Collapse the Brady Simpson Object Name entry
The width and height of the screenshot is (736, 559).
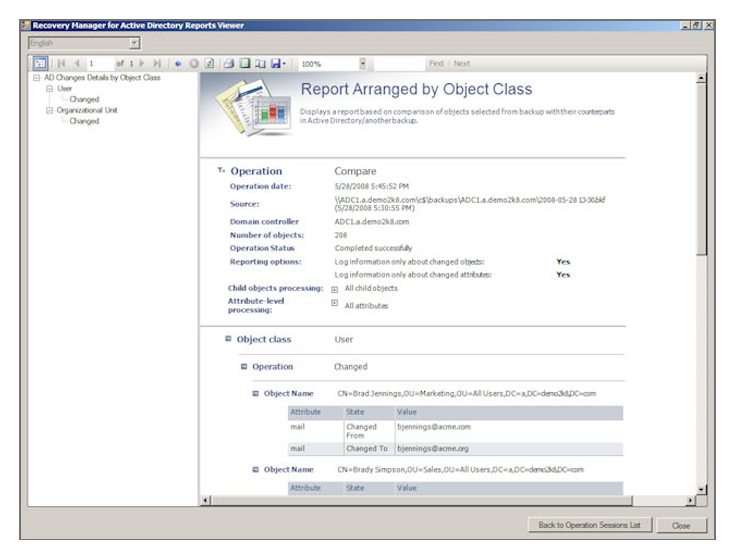coord(255,469)
